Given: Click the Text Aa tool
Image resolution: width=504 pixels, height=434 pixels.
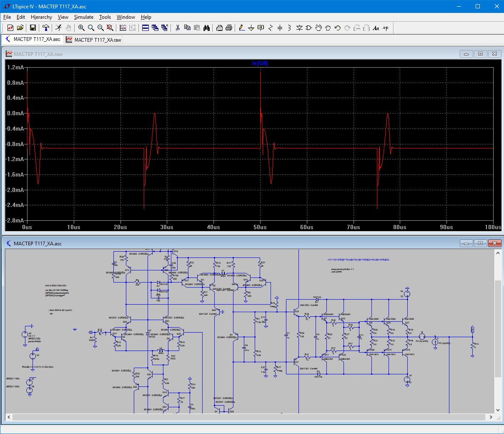Looking at the screenshot, I should [376, 28].
